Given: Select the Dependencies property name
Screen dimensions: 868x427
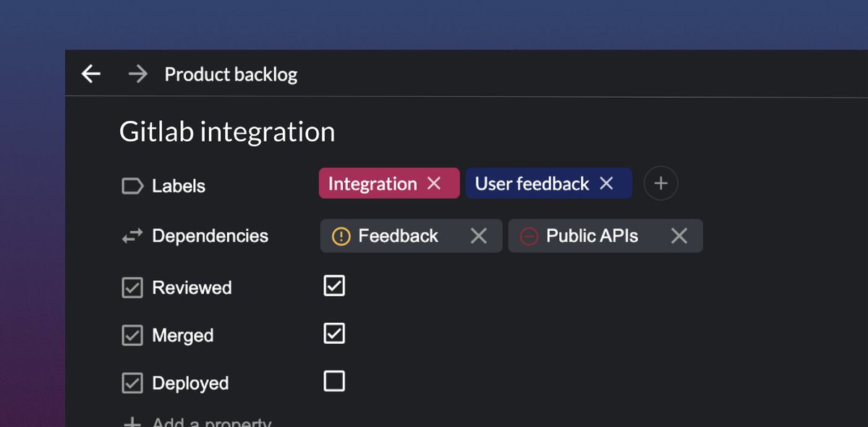Looking at the screenshot, I should (210, 236).
